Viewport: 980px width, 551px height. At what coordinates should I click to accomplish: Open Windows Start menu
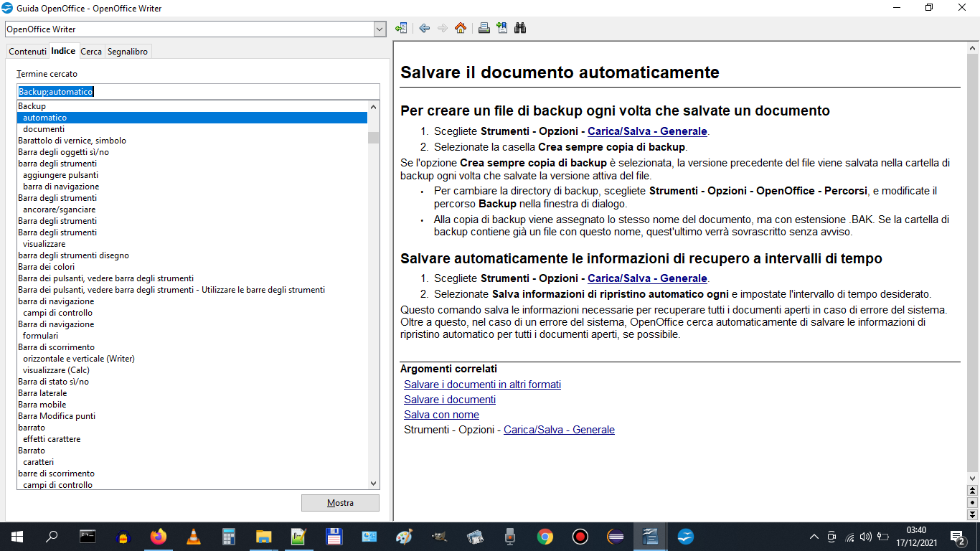click(x=17, y=537)
